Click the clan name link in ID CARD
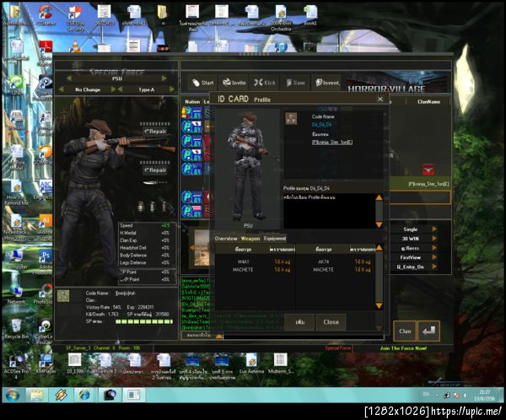Image resolution: width=506 pixels, height=420 pixels. coord(332,142)
